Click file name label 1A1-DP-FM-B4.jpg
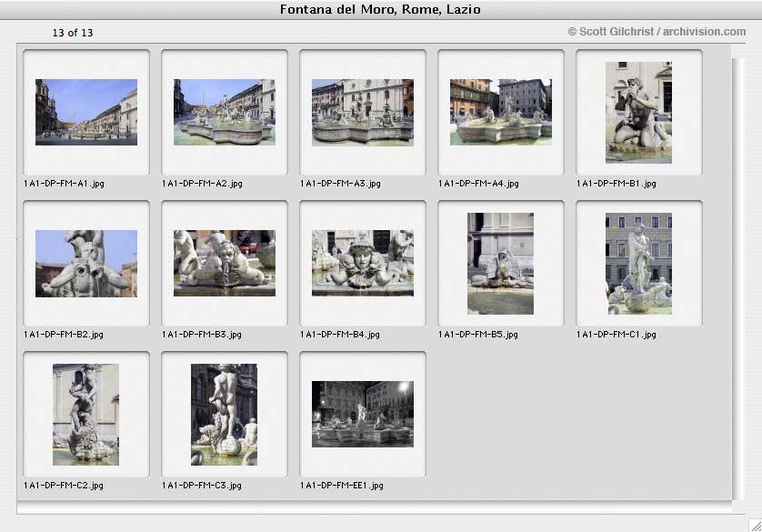 (340, 335)
